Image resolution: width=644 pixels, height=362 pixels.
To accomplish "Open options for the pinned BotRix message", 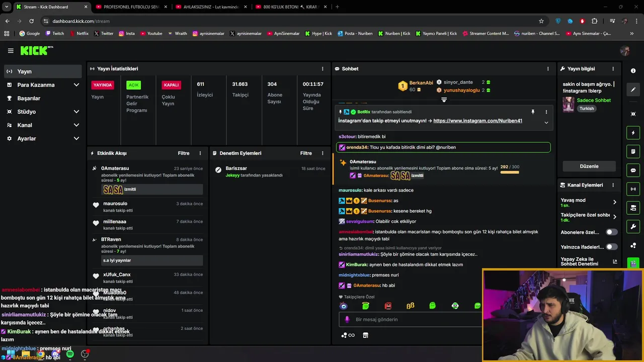I will click(546, 112).
